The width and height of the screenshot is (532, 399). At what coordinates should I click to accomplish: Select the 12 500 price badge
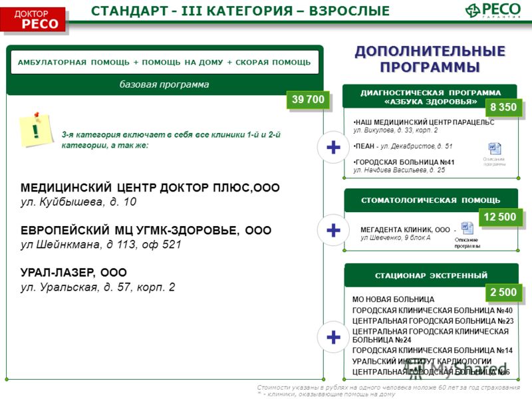pyautogui.click(x=500, y=217)
